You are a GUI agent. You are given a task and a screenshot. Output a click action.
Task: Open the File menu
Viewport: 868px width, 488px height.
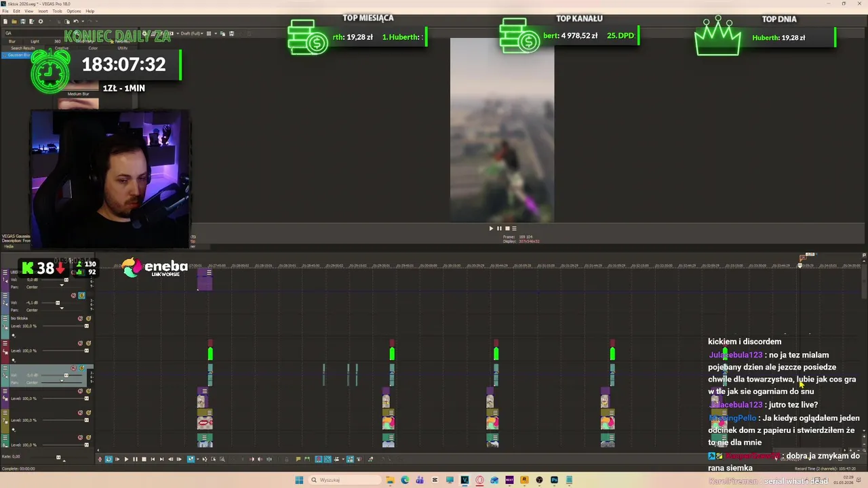click(5, 11)
